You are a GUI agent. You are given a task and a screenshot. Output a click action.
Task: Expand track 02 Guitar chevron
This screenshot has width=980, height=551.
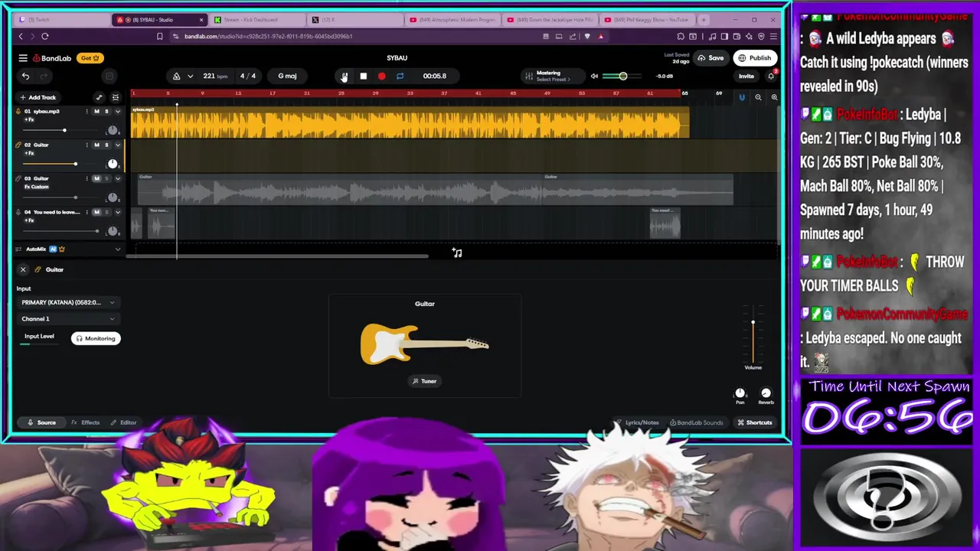point(117,145)
